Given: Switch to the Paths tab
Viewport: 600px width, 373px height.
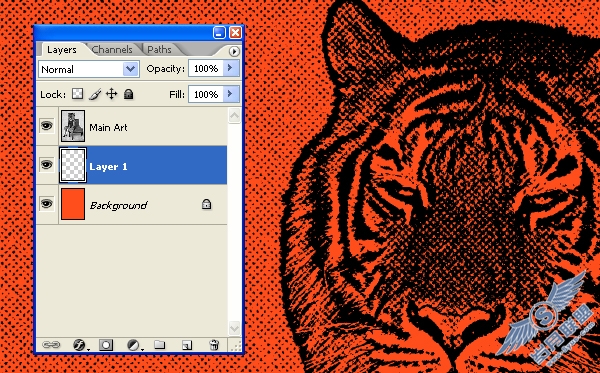Looking at the screenshot, I should (x=159, y=50).
